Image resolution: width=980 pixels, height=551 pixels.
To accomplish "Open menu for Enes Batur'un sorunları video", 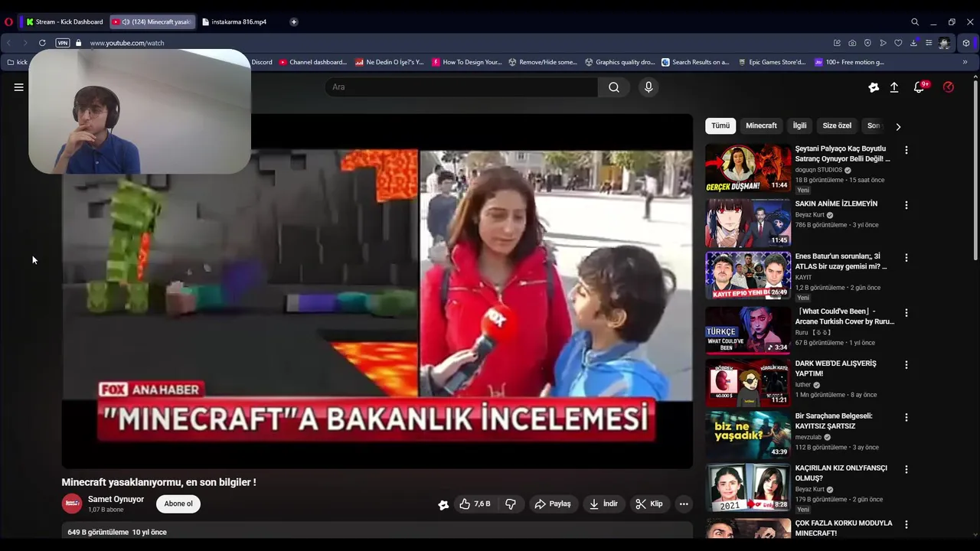I will point(906,258).
